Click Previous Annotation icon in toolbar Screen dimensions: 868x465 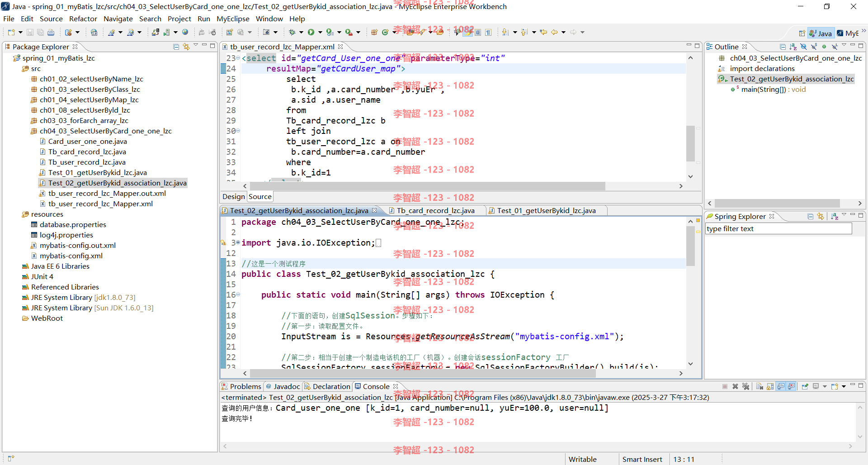pyautogui.click(x=524, y=32)
